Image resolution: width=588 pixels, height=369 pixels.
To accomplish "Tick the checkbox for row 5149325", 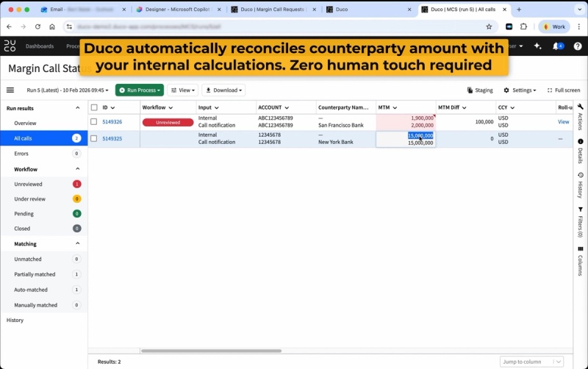I will point(94,139).
